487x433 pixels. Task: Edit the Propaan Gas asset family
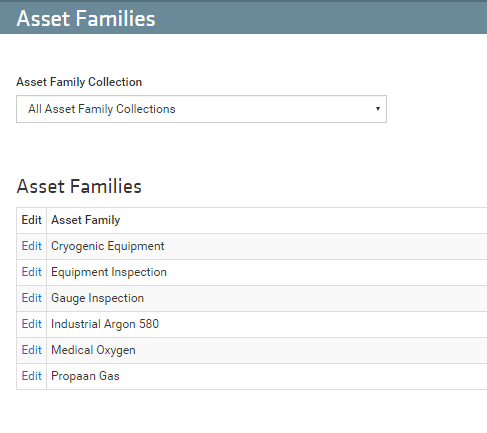coord(32,376)
